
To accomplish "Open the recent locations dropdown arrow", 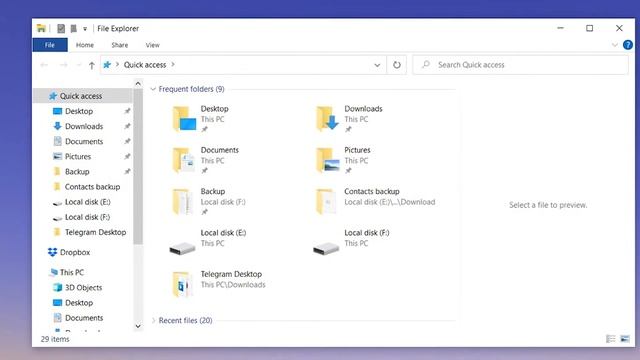I will (79, 65).
